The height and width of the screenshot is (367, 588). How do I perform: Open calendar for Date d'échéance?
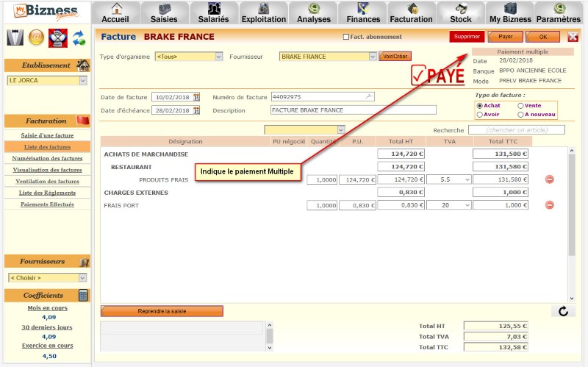click(x=196, y=110)
